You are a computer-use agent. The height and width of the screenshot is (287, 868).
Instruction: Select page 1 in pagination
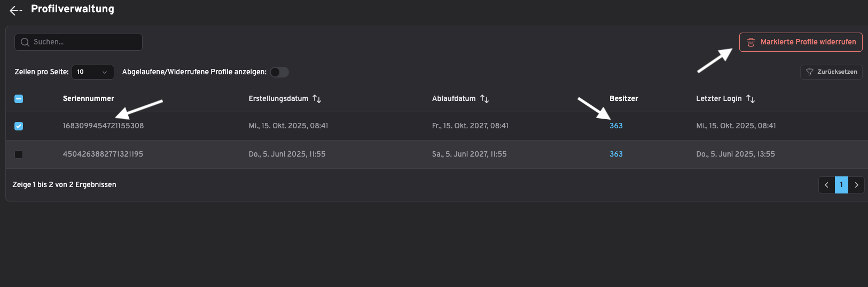coord(841,185)
